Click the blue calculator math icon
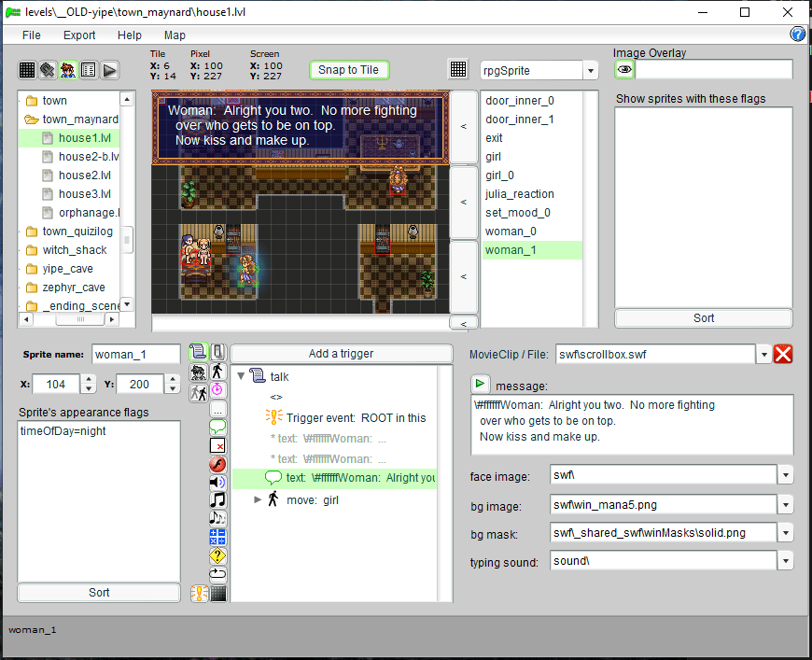Screen dimensions: 812x660 217,537
